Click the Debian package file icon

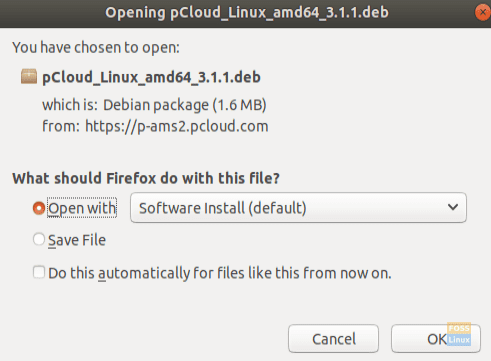pyautogui.click(x=29, y=77)
